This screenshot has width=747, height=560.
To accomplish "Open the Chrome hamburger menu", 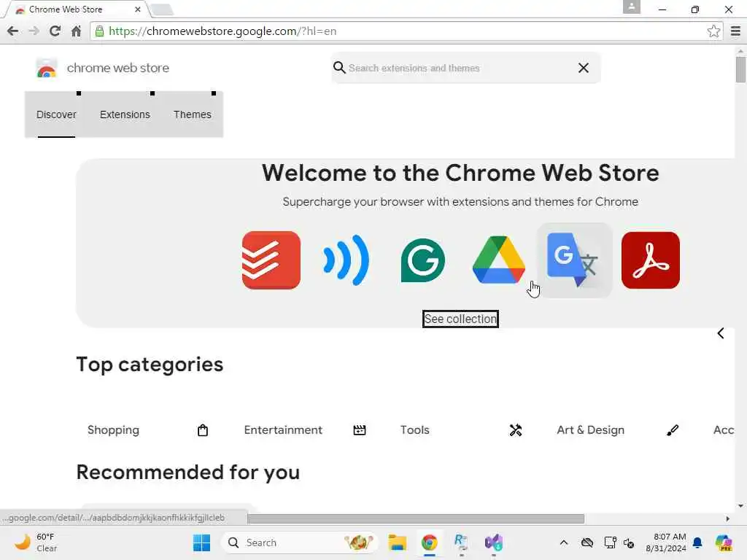I will point(735,31).
